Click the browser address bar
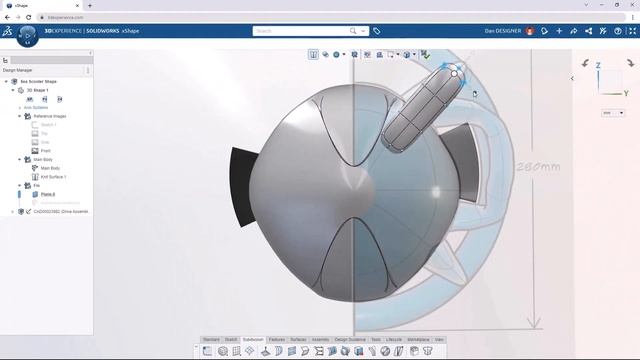Screen dimensions: 640x360 pyautogui.click(x=331, y=18)
